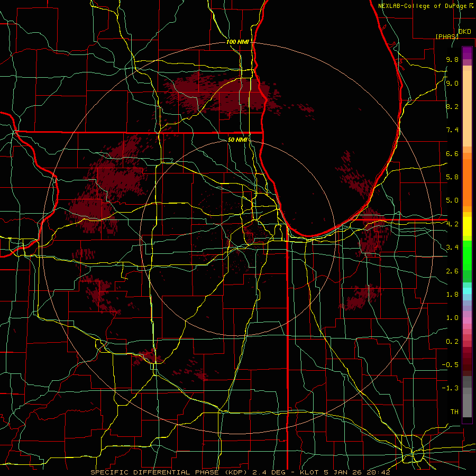The width and height of the screenshot is (476, 476).
Task: Click the DKD unit label
Action: click(x=465, y=32)
